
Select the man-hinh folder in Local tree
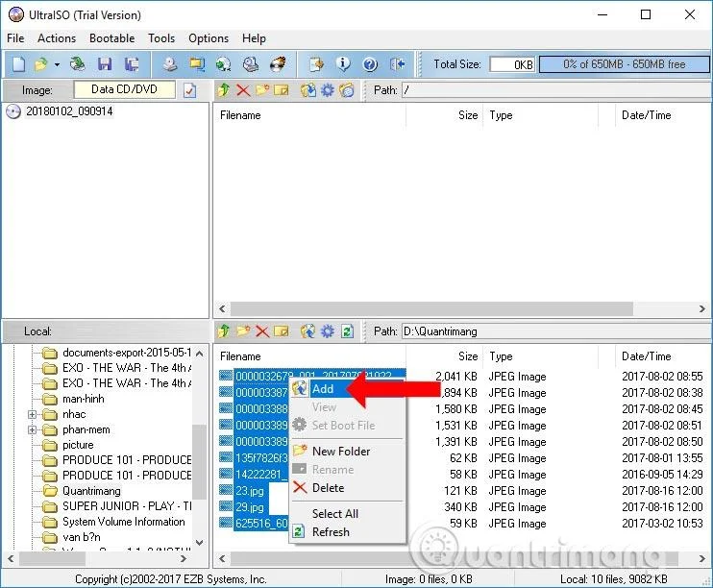[84, 399]
